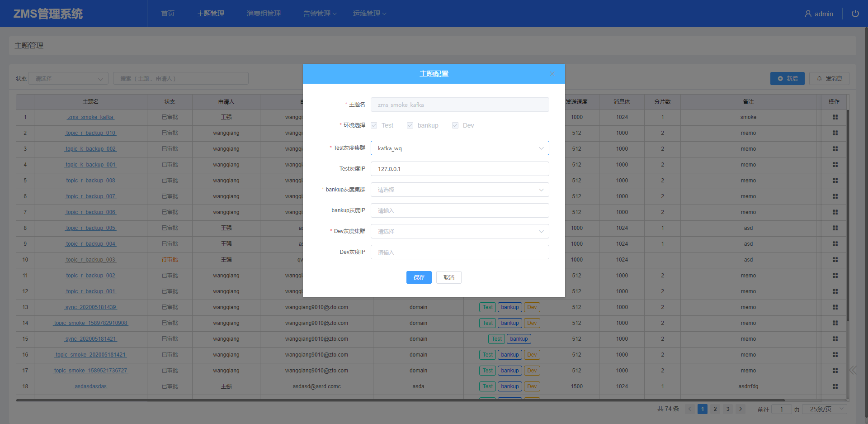Go to next page arrow in pagination
The image size is (868, 424).
pos(741,409)
